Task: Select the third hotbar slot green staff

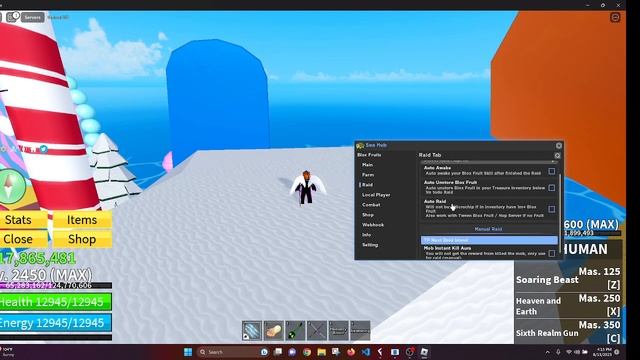Action: click(295, 330)
